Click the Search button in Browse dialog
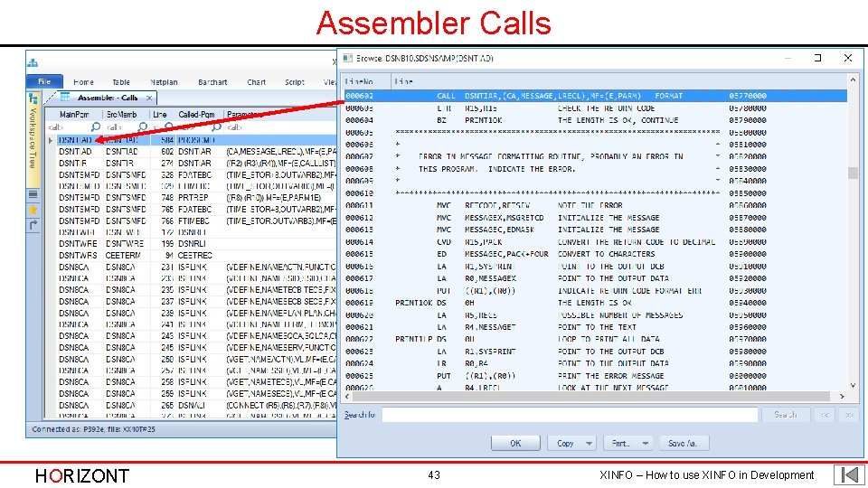This screenshot has height=488, width=868. (785, 415)
